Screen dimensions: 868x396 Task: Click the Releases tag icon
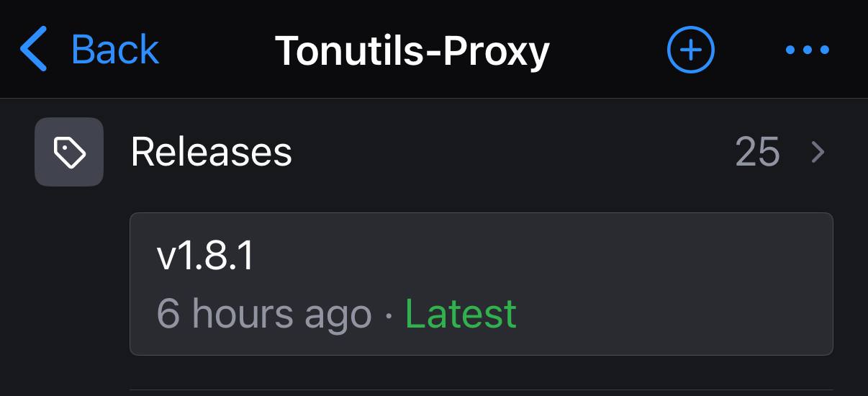click(70, 152)
